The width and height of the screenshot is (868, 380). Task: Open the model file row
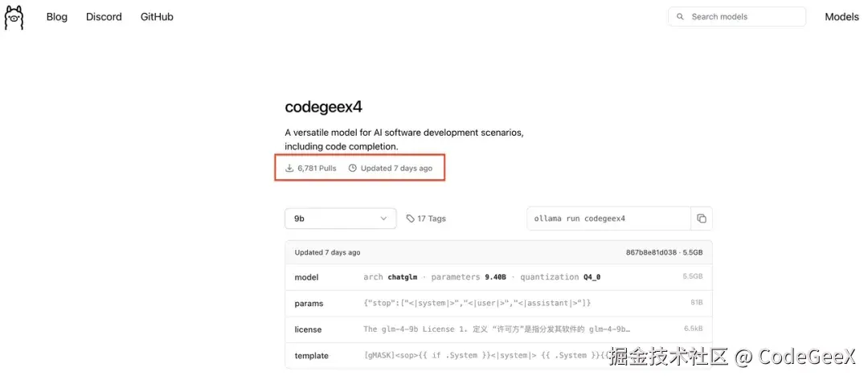(x=499, y=277)
